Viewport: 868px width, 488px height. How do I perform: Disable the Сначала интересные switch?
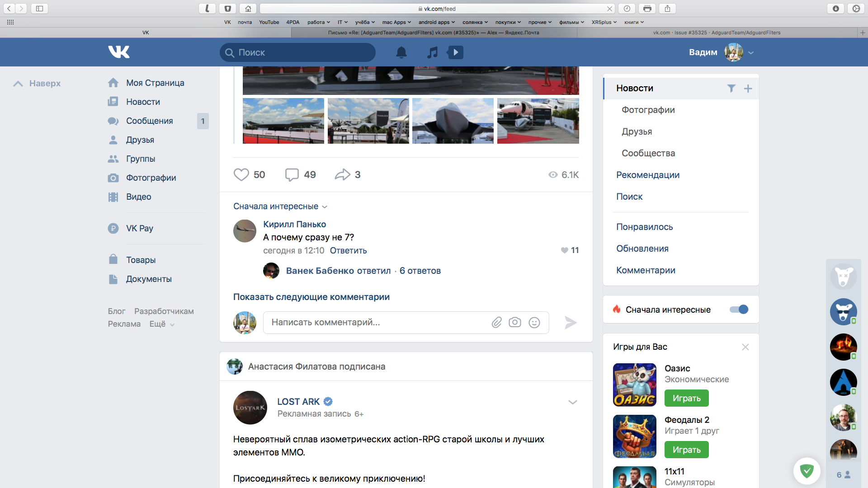[x=739, y=310]
